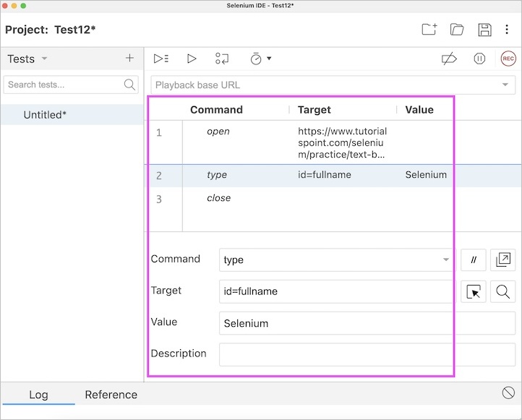Image resolution: width=522 pixels, height=420 pixels.
Task: Open the test execution speed control
Action: 260,59
